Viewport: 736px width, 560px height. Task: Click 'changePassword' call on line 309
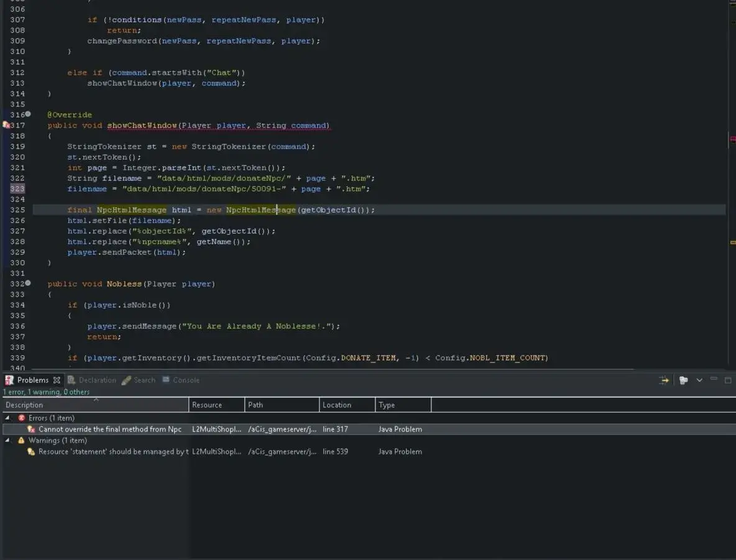pyautogui.click(x=122, y=41)
